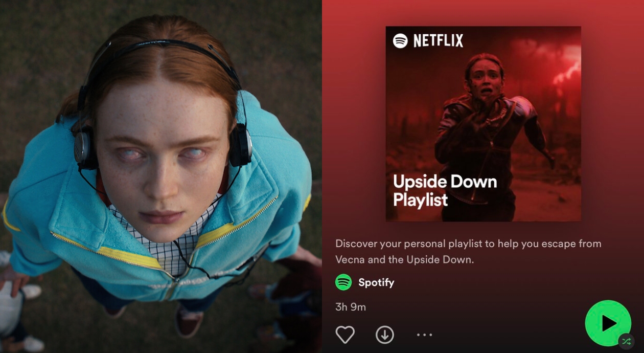The height and width of the screenshot is (353, 644).
Task: Download the Upside Down Playlist
Action: pyautogui.click(x=385, y=335)
